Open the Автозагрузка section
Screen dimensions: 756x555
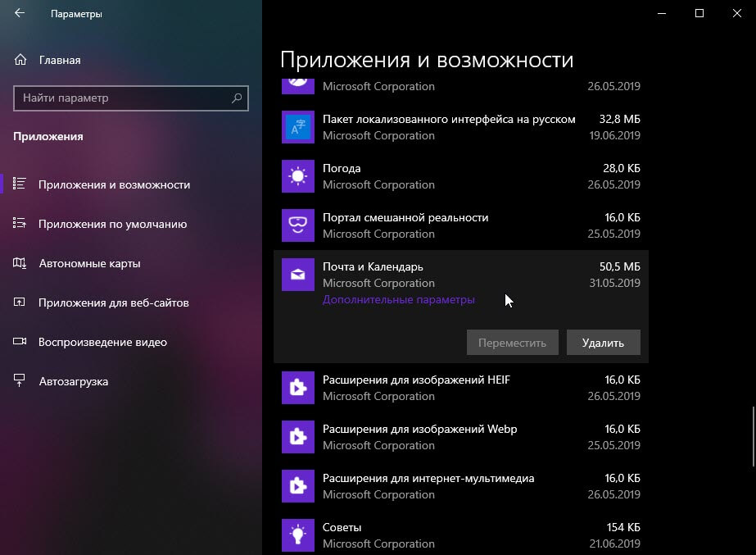(73, 382)
